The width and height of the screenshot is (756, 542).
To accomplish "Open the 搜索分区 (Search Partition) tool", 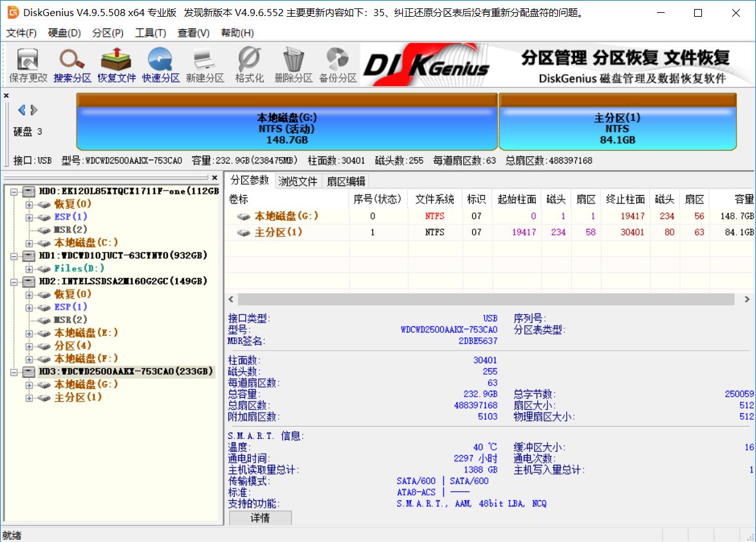I will coord(72,65).
